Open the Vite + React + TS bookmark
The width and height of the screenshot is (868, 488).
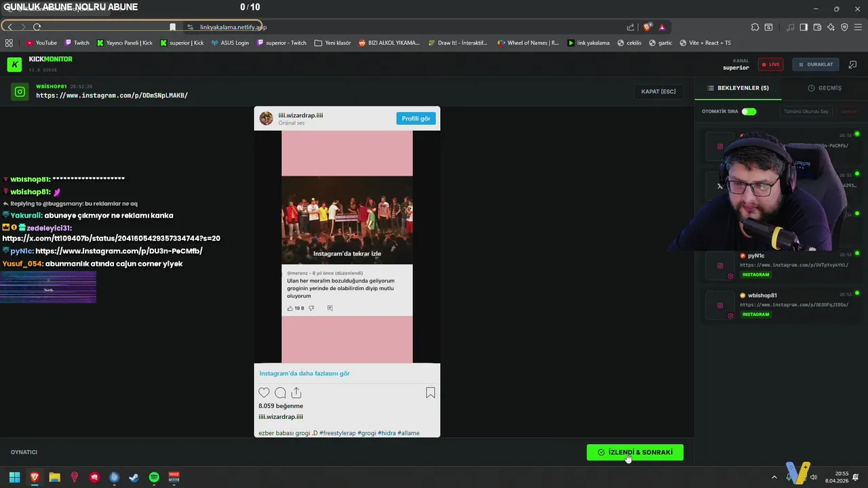[705, 43]
